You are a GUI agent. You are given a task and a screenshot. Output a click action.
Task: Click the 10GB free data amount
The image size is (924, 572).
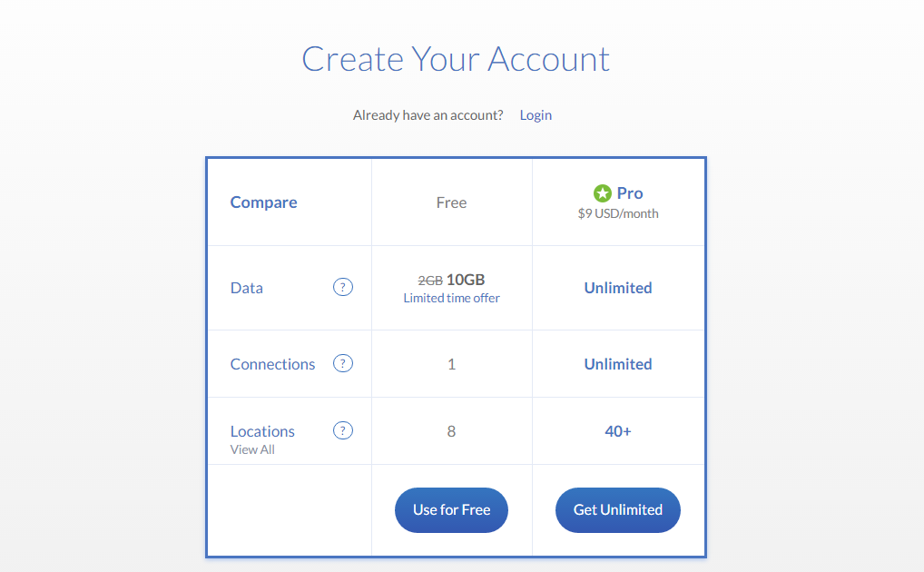pyautogui.click(x=466, y=280)
